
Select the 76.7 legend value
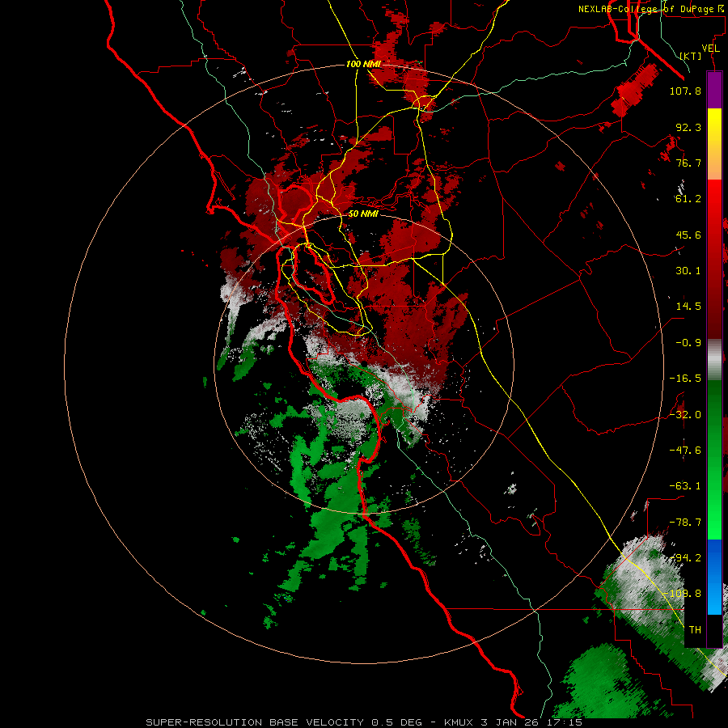tap(688, 163)
